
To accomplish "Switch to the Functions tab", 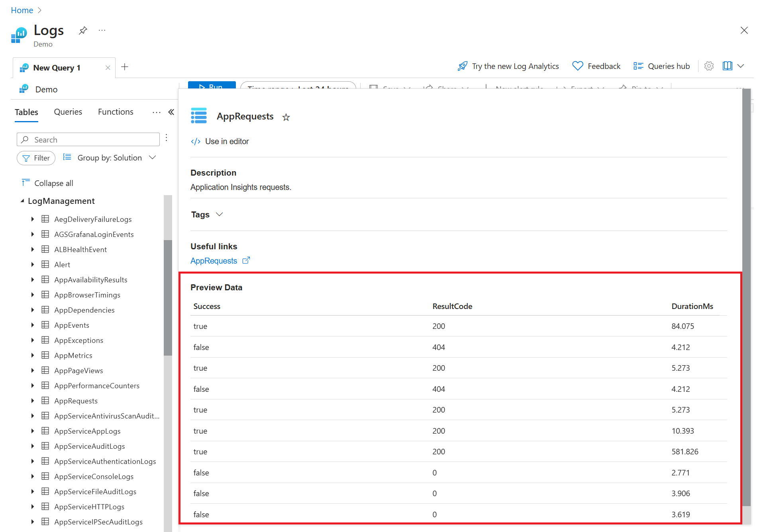I will pyautogui.click(x=116, y=112).
